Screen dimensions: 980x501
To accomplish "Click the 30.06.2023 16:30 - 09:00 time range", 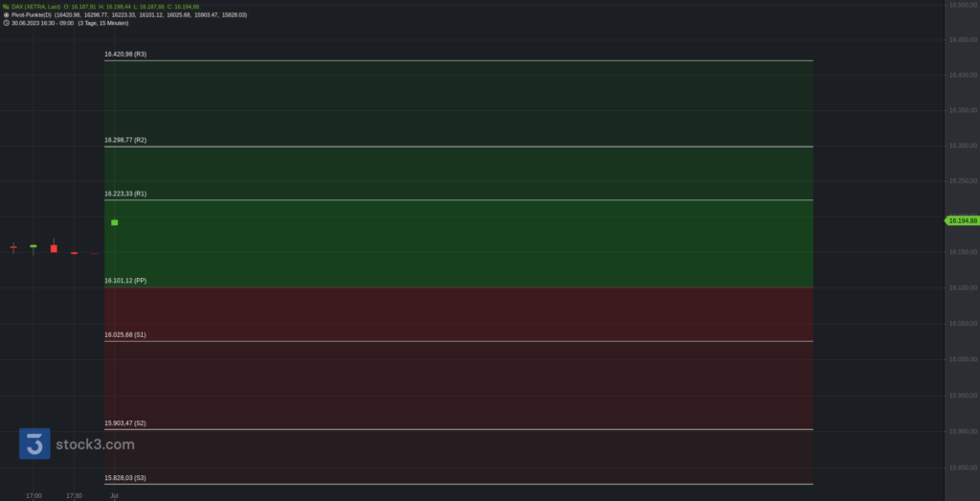I will click(43, 22).
